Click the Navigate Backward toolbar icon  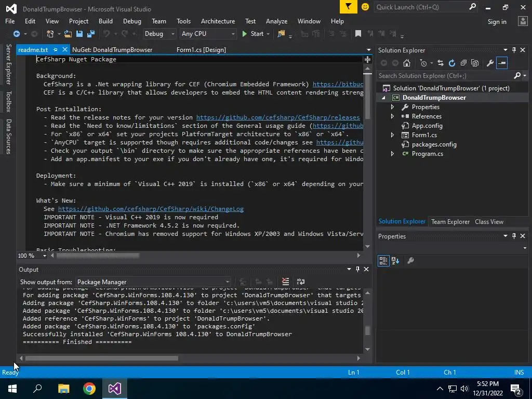16,34
